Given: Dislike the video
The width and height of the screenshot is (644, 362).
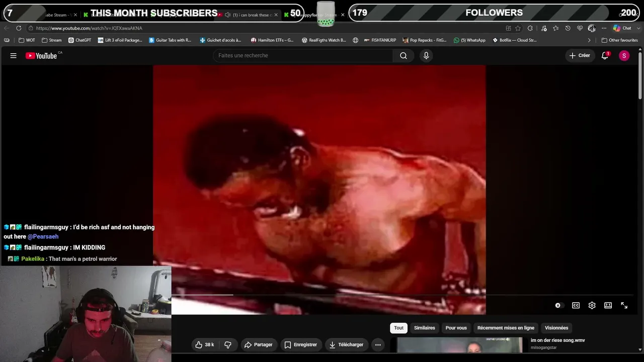Looking at the screenshot, I should [x=228, y=344].
